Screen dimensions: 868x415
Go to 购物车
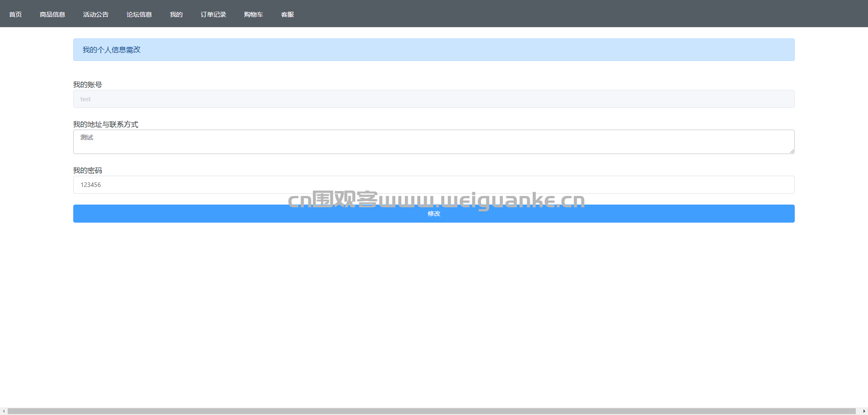click(x=254, y=14)
